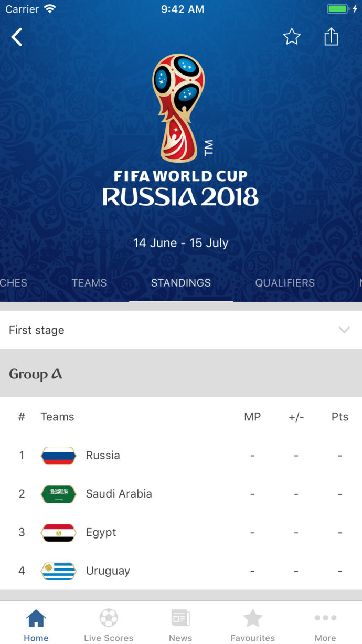Tap the Russia flag icon
The height and width of the screenshot is (644, 362).
click(58, 455)
